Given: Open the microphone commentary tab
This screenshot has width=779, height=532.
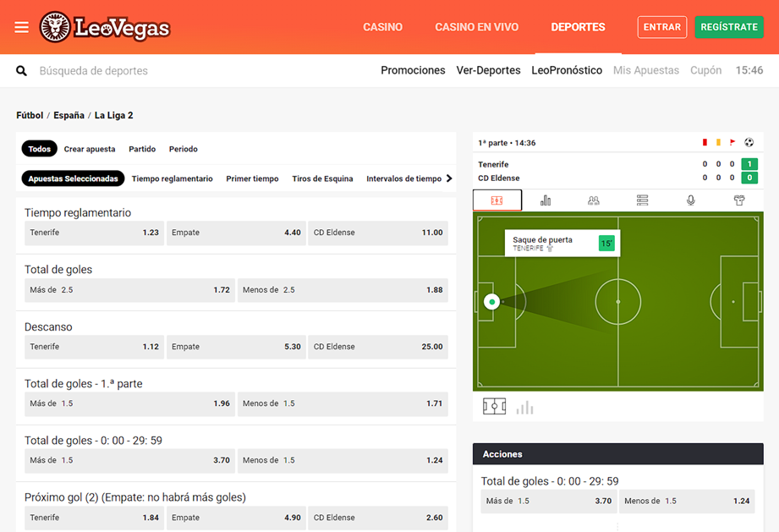Looking at the screenshot, I should coord(691,200).
